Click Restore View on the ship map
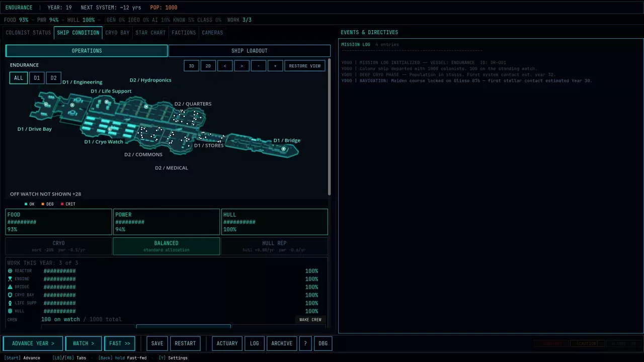The image size is (644, 362). pos(305,66)
